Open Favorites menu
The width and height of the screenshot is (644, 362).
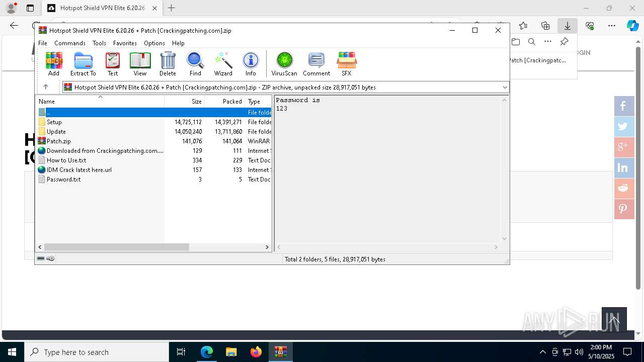(x=125, y=43)
